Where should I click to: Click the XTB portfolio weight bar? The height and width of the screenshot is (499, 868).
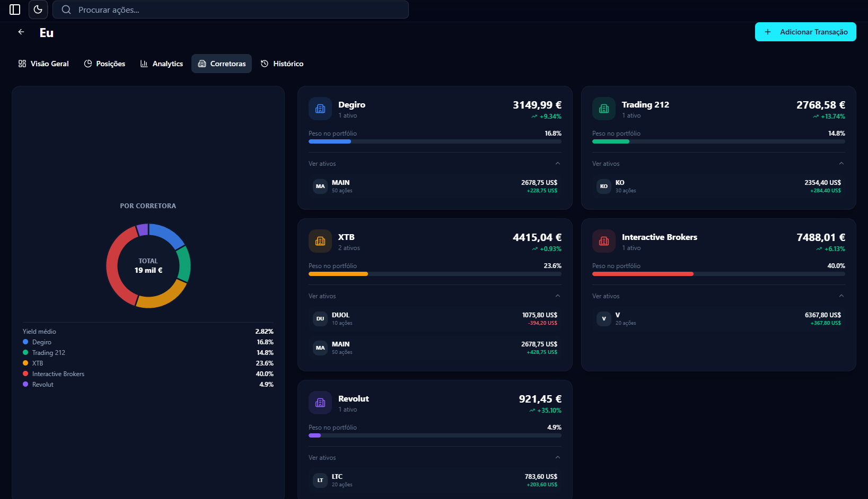(435, 274)
